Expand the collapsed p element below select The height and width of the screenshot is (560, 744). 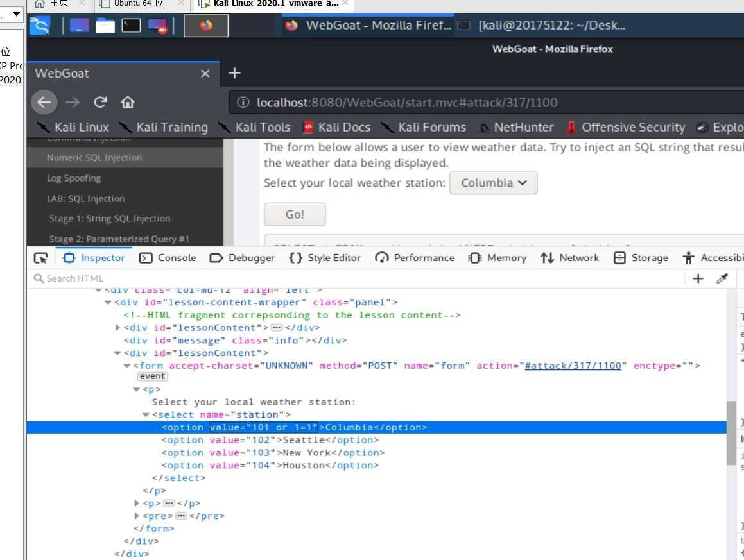click(137, 503)
